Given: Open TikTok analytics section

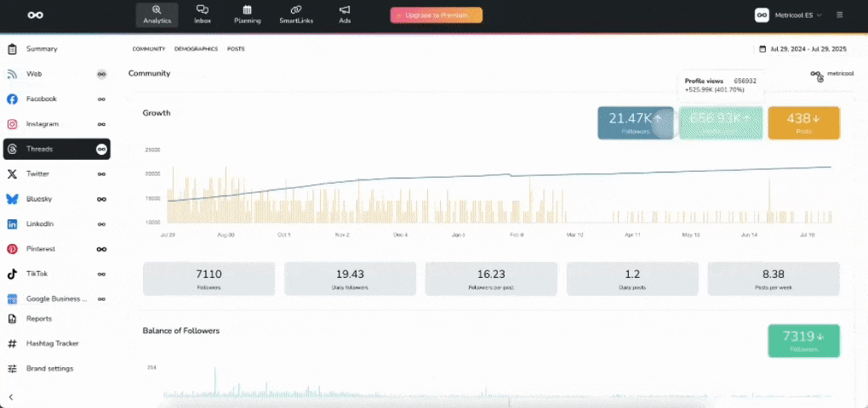Looking at the screenshot, I should click(37, 274).
